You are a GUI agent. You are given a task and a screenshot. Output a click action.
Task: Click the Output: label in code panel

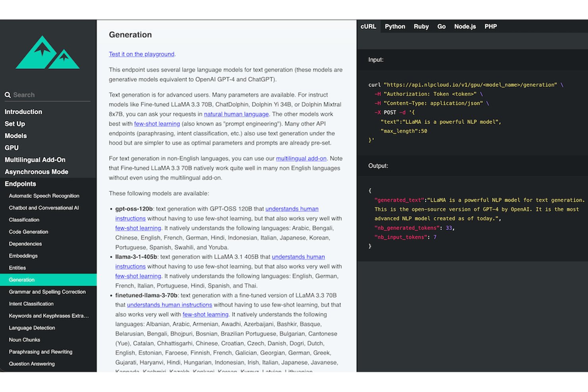click(378, 166)
